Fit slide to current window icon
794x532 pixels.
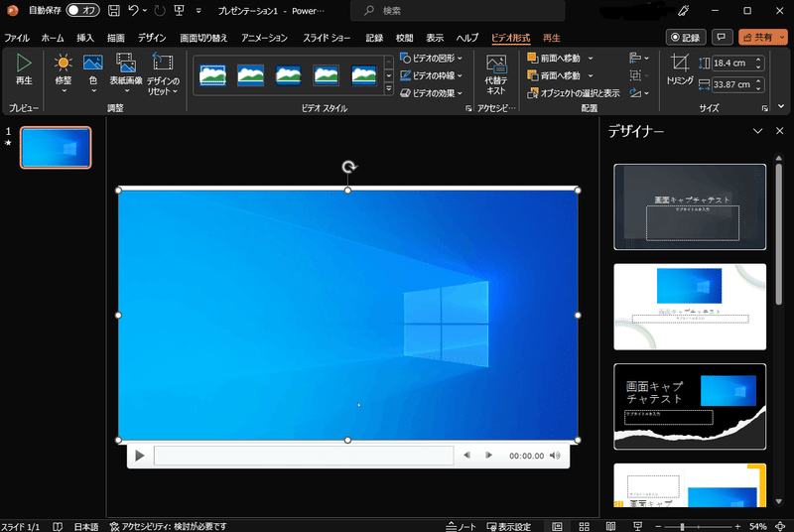point(780,526)
